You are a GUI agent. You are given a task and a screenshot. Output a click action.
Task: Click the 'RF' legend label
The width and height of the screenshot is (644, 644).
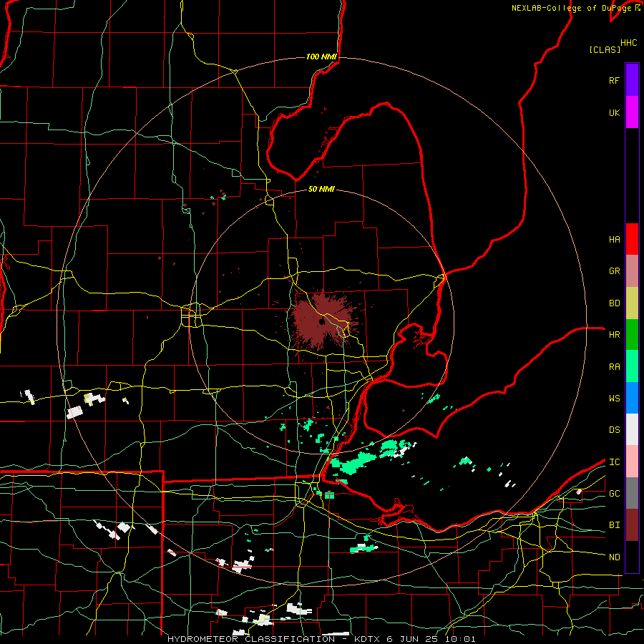[614, 80]
